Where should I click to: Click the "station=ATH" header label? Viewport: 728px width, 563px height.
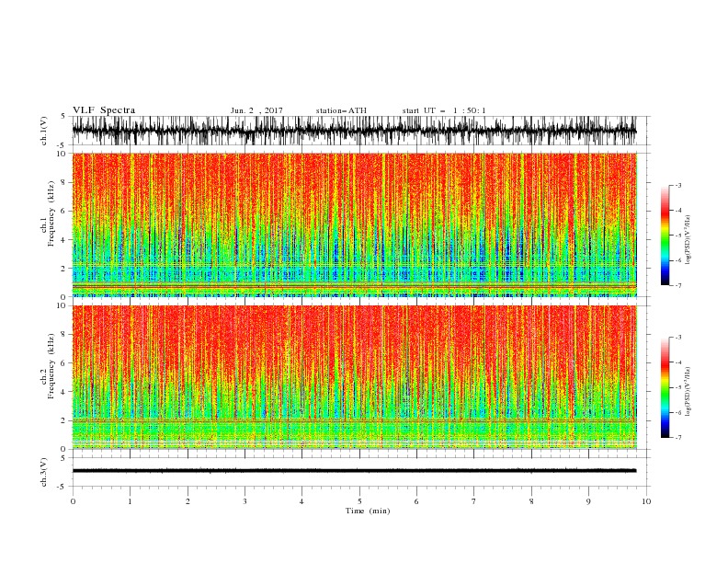[x=341, y=110]
